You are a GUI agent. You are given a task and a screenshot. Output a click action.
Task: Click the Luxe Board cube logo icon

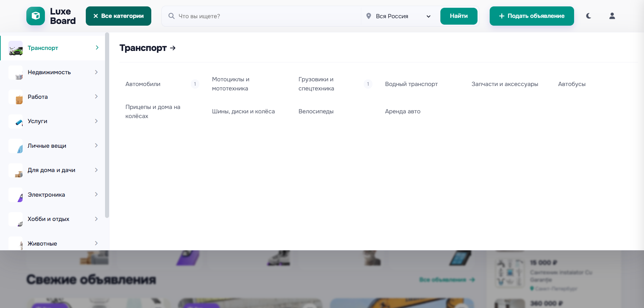click(35, 16)
